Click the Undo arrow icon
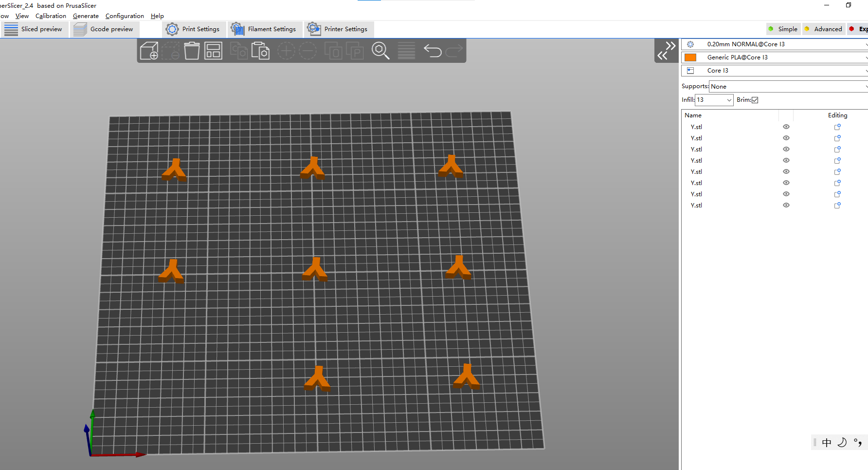The width and height of the screenshot is (868, 470). (432, 51)
